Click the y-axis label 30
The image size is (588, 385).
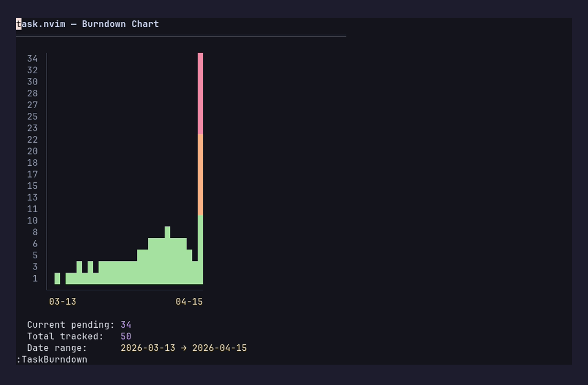coord(32,82)
